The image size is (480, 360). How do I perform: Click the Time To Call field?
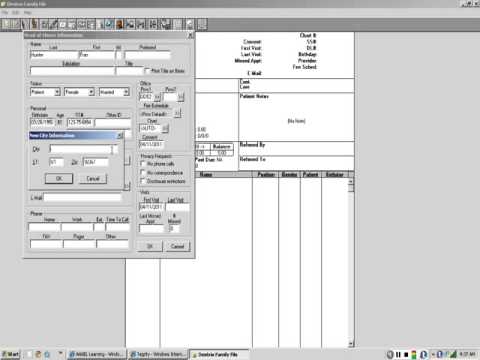point(118,228)
